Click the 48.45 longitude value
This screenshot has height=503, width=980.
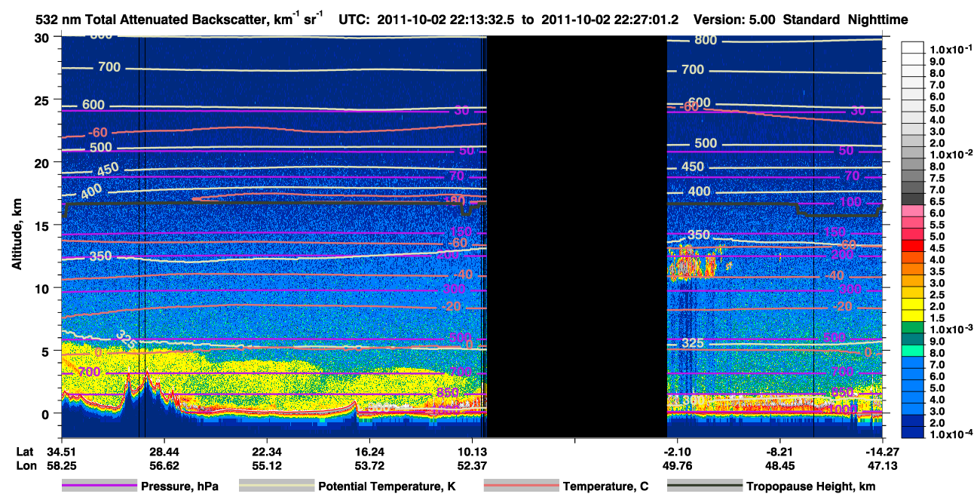pyautogui.click(x=779, y=465)
